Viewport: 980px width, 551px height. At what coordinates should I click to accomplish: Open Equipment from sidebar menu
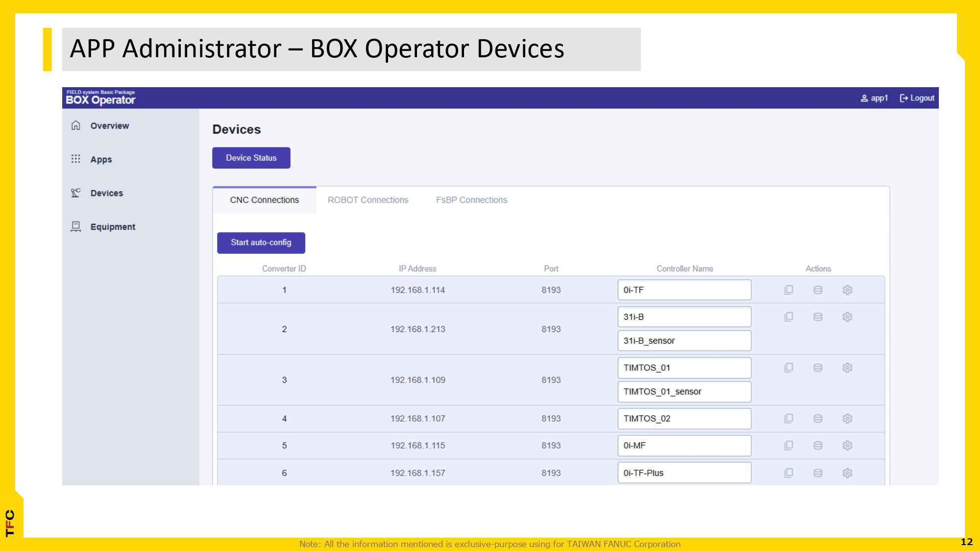click(x=113, y=227)
